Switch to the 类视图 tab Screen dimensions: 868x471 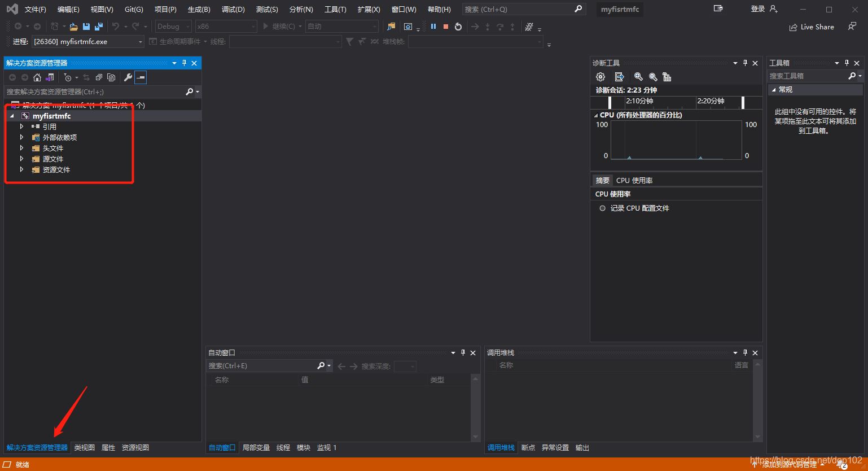pyautogui.click(x=85, y=448)
